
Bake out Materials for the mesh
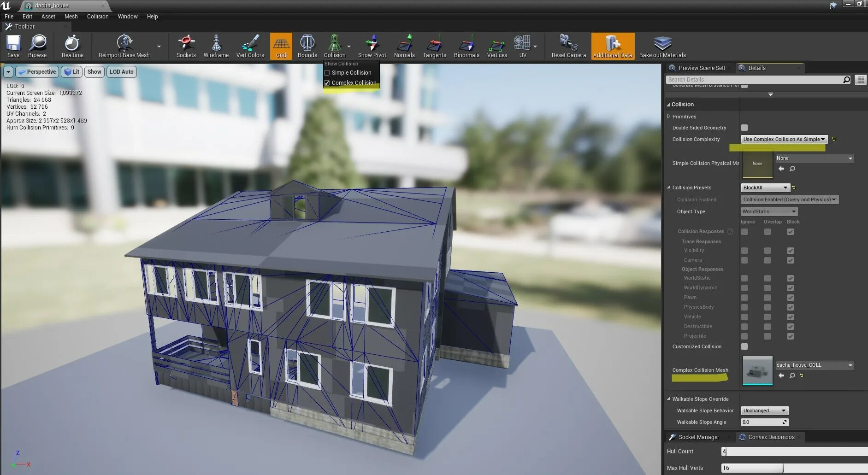point(662,46)
